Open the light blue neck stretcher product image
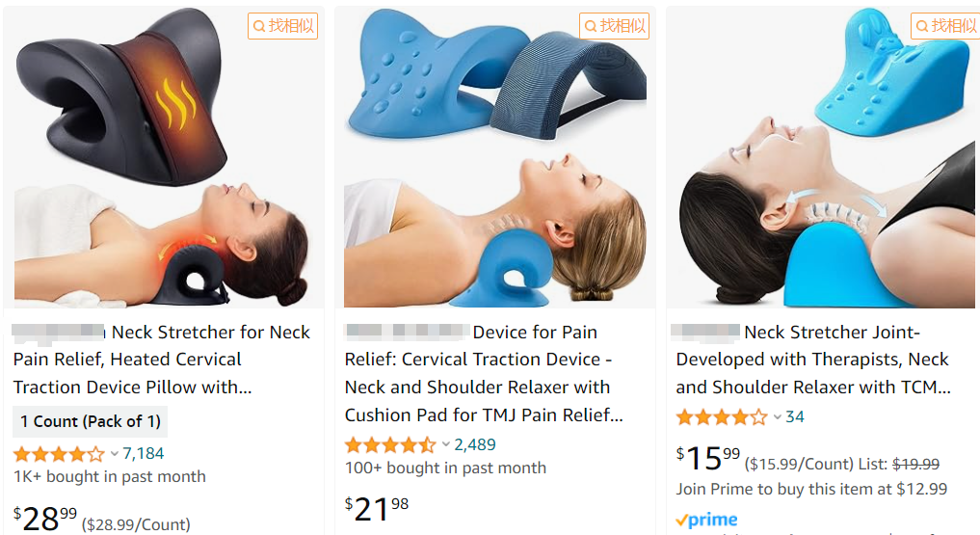The image size is (980, 535). point(821,157)
